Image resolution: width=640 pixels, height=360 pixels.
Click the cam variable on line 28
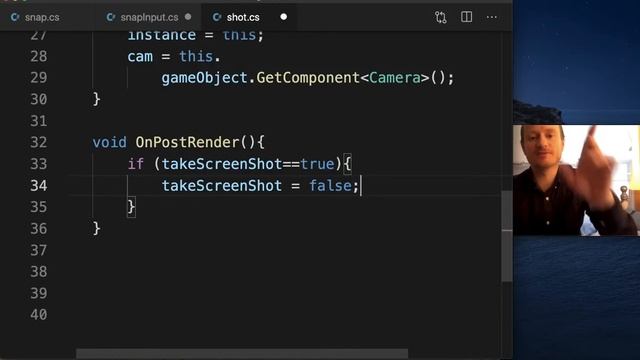tap(140, 56)
